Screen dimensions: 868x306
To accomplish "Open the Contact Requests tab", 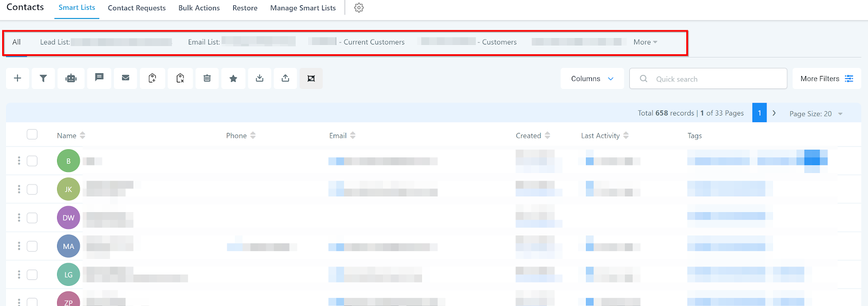I will click(137, 8).
